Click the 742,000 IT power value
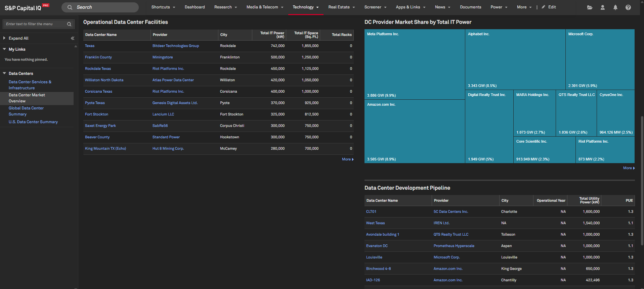 (x=277, y=46)
